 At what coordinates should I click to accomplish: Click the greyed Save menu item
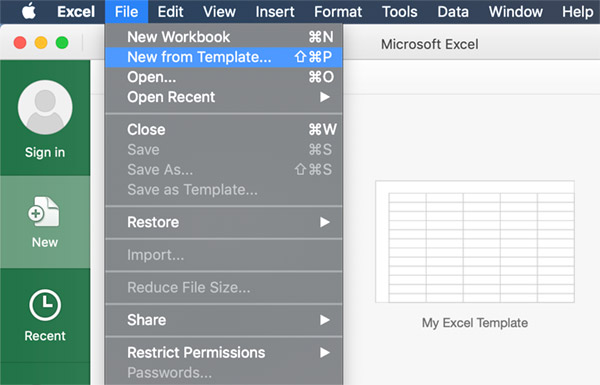click(x=223, y=150)
